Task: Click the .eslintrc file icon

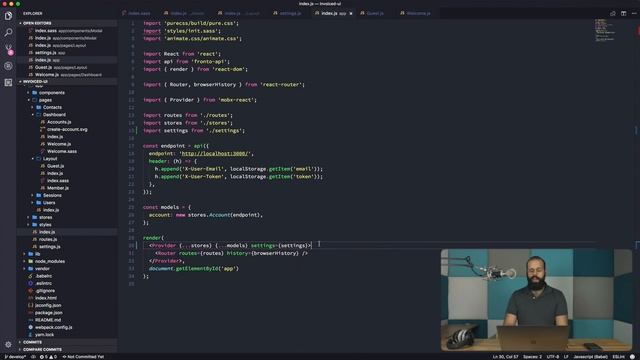Action: 31,283
